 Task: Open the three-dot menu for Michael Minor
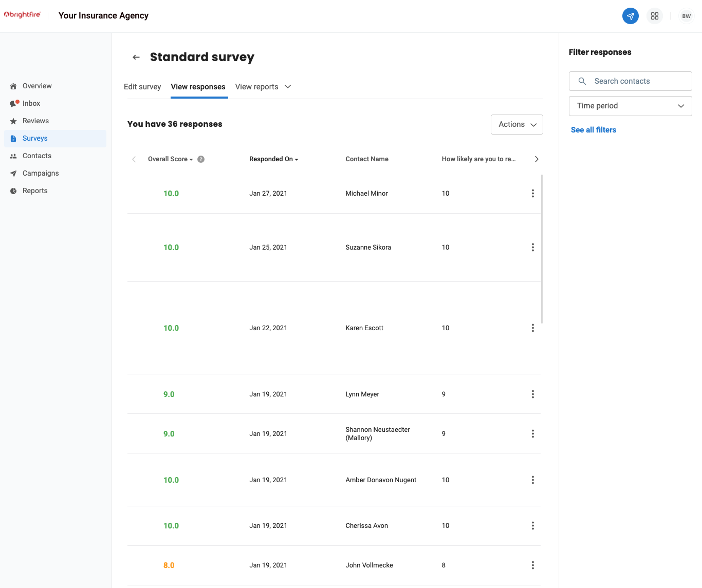[x=533, y=193]
